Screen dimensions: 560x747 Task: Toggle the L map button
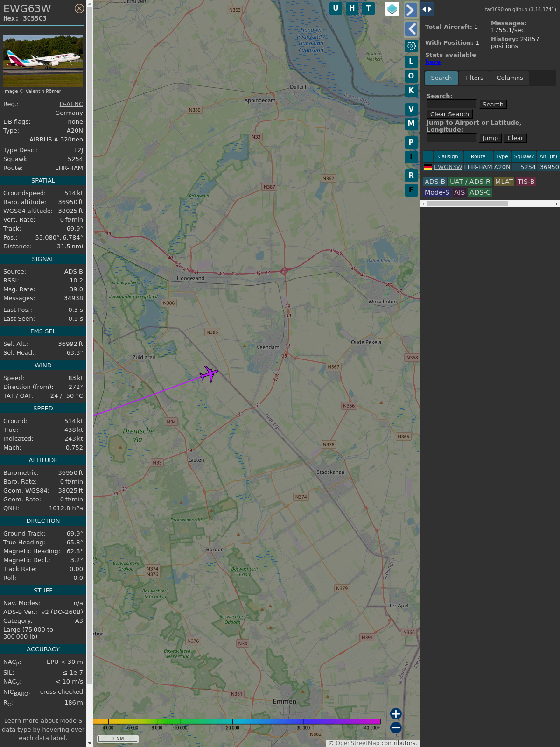click(411, 61)
